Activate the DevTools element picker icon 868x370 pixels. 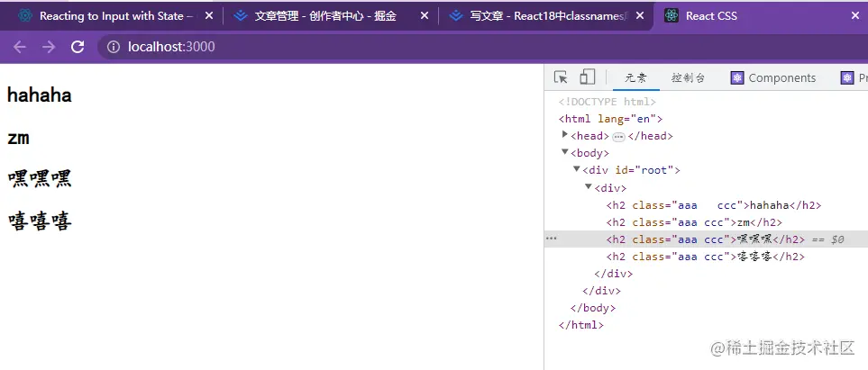click(561, 77)
